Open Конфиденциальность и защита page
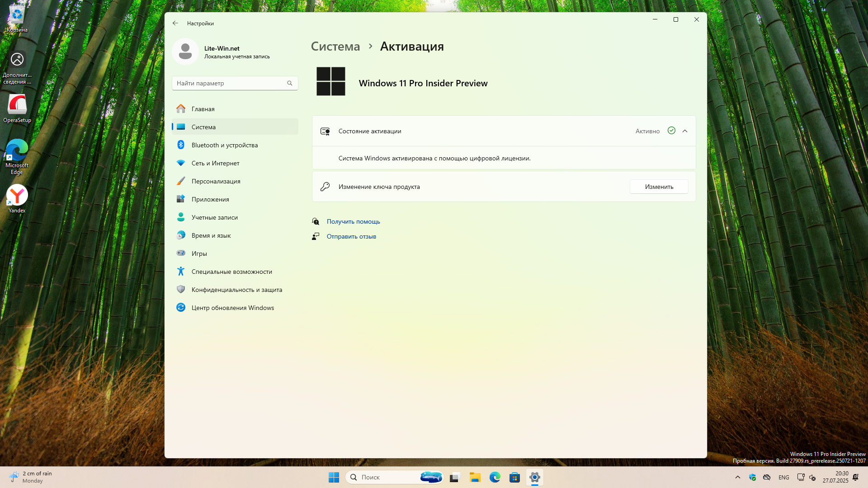The image size is (868, 488). [236, 290]
